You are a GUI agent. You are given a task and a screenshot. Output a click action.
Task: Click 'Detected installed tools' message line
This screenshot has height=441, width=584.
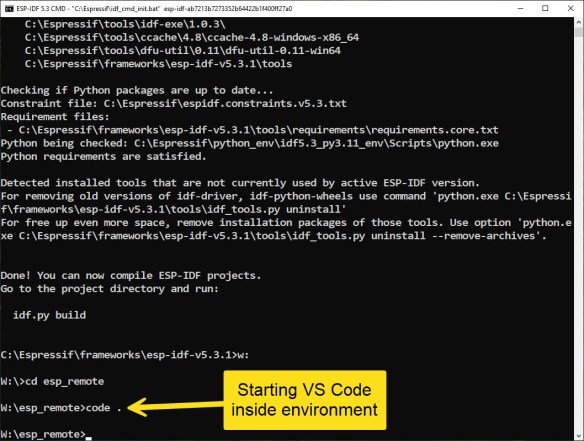pyautogui.click(x=240, y=183)
